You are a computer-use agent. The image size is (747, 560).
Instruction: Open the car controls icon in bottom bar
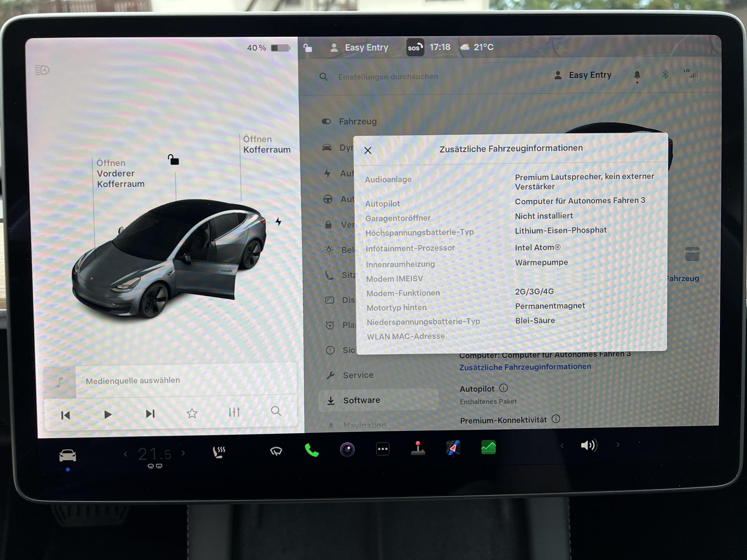click(68, 455)
